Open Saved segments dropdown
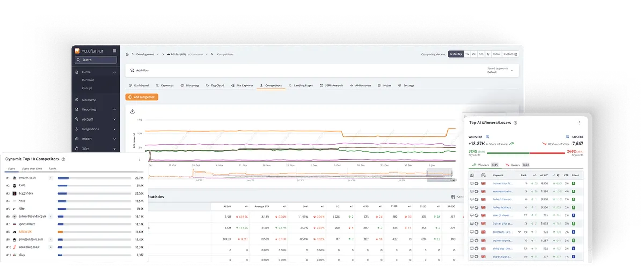Viewport: 644px width, 269px height. 500,70
